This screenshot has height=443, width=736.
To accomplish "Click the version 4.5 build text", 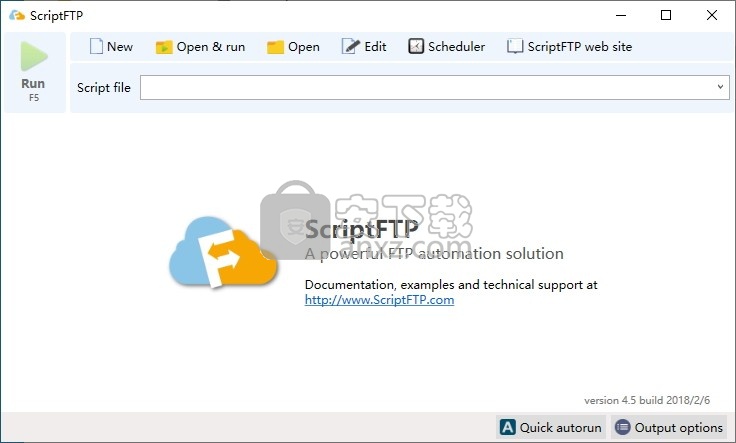I will (x=647, y=400).
